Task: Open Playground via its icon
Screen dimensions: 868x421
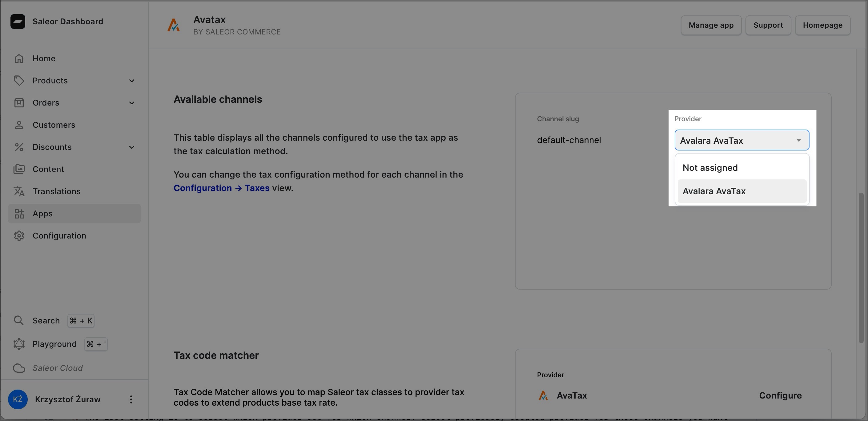Action: 19,344
